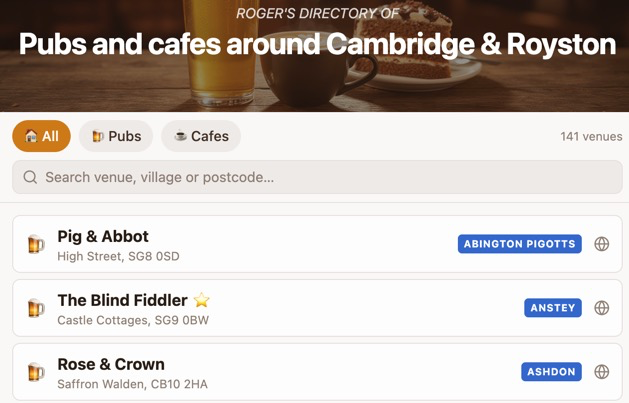Screen dimensions: 629x403
Task: Filter the list to Pubs only
Action: 116,136
